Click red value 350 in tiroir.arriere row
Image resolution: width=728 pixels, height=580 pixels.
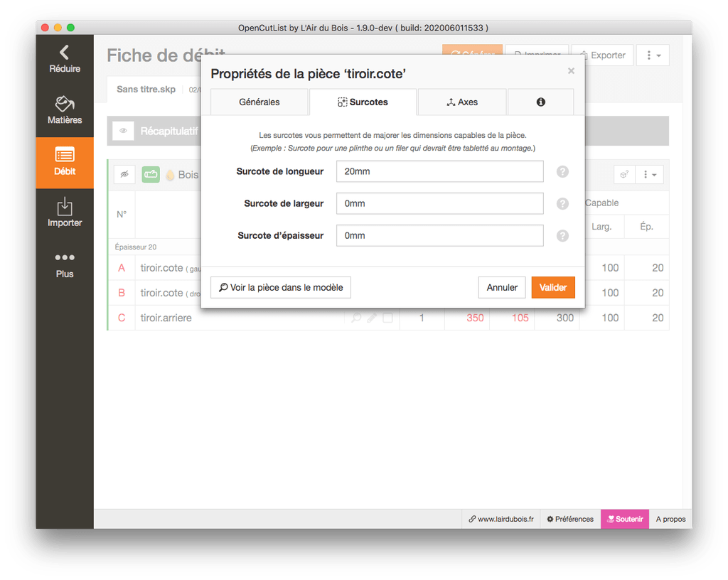475,318
